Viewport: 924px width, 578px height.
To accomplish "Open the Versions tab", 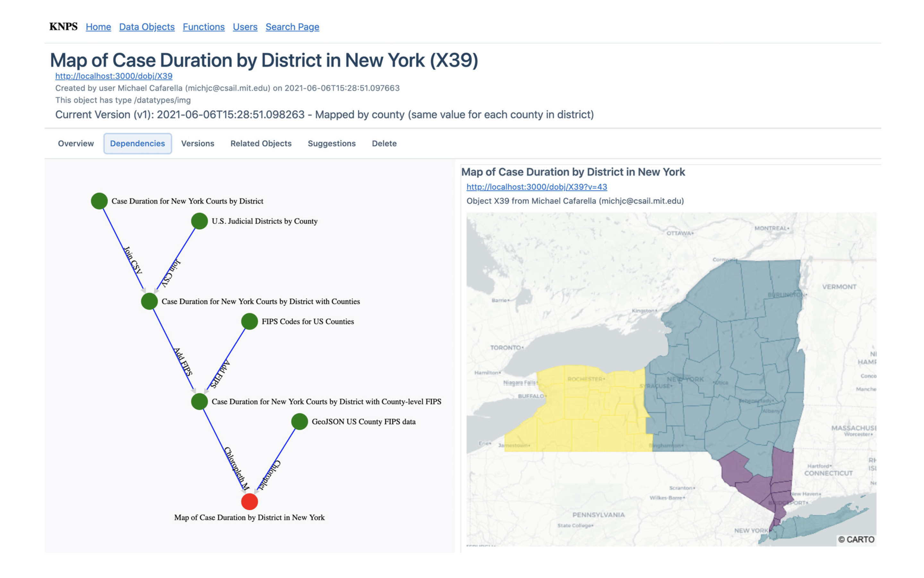I will (197, 143).
